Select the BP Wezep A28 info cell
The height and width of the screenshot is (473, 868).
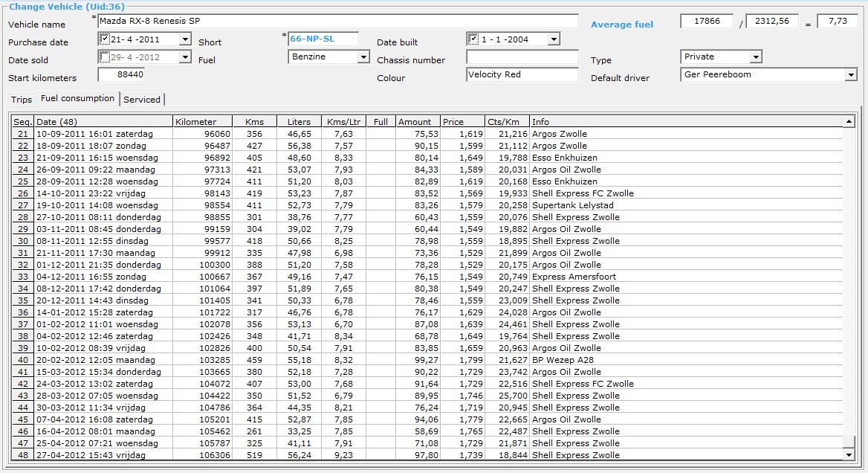(686, 360)
